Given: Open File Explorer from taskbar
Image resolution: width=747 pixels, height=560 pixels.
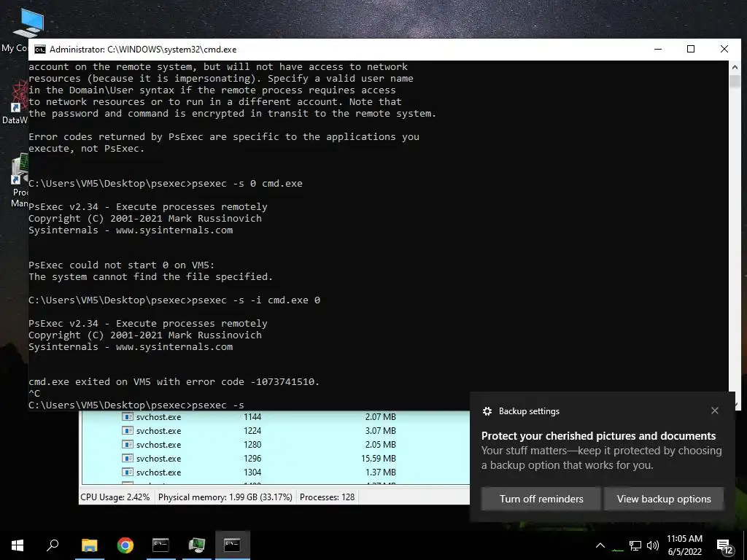Looking at the screenshot, I should [x=89, y=545].
